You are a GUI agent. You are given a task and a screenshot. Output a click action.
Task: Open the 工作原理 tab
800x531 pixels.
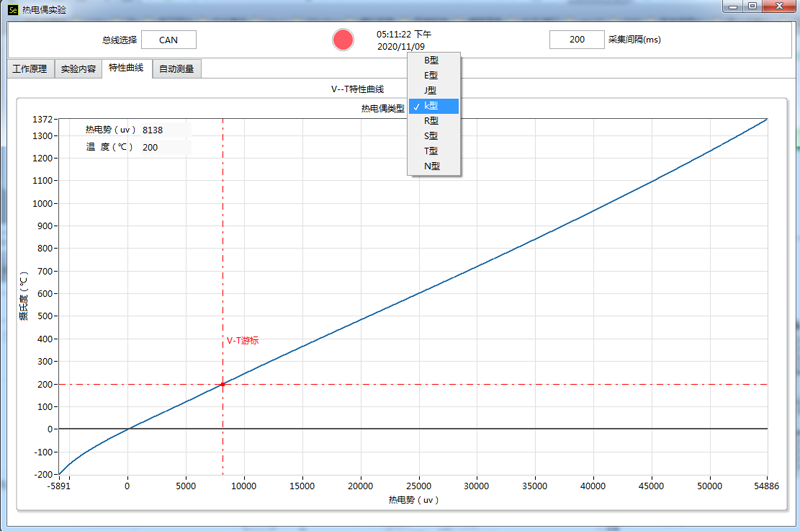click(29, 70)
